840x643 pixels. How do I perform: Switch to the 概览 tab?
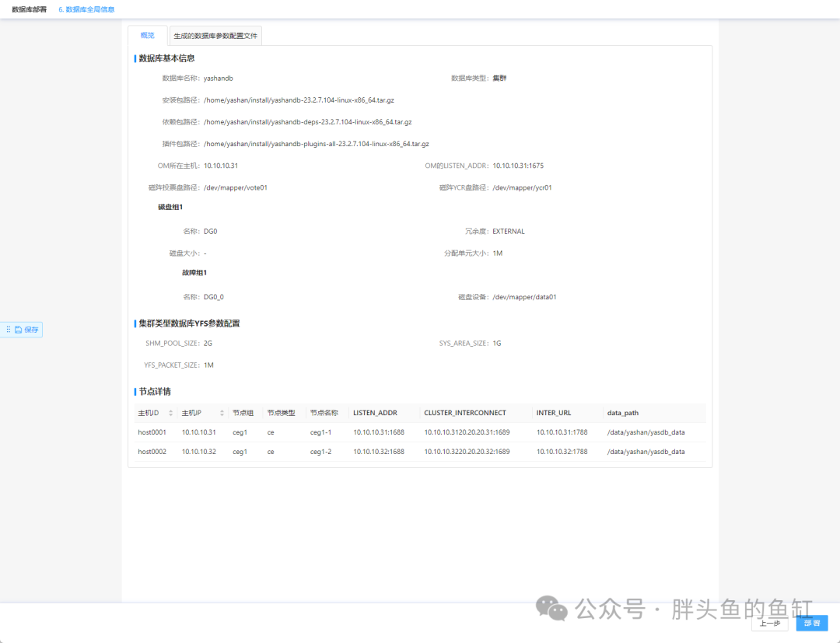pyautogui.click(x=147, y=35)
